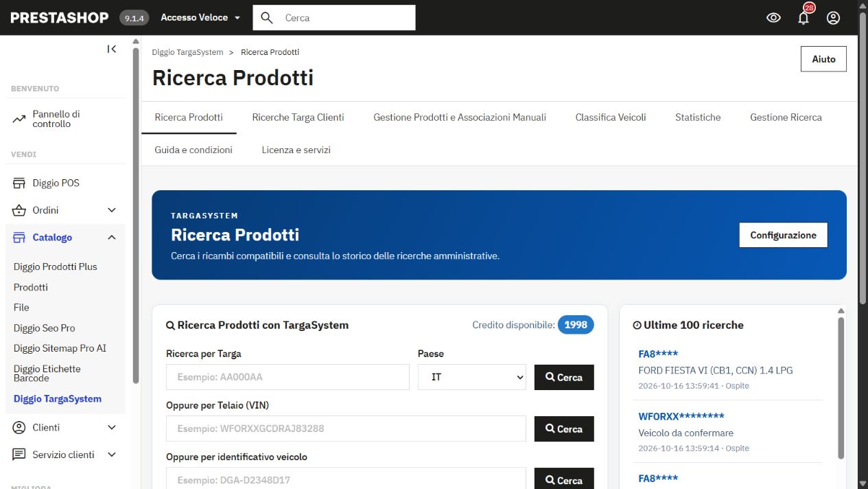868x489 pixels.
Task: Switch to Ricerche Targa Clienti tab
Action: tap(298, 117)
